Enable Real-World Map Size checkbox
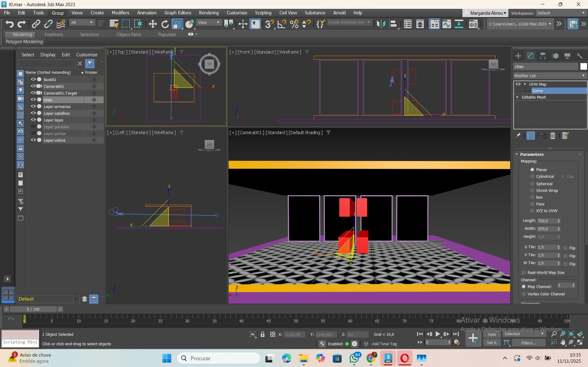This screenshot has width=588, height=367. click(524, 272)
